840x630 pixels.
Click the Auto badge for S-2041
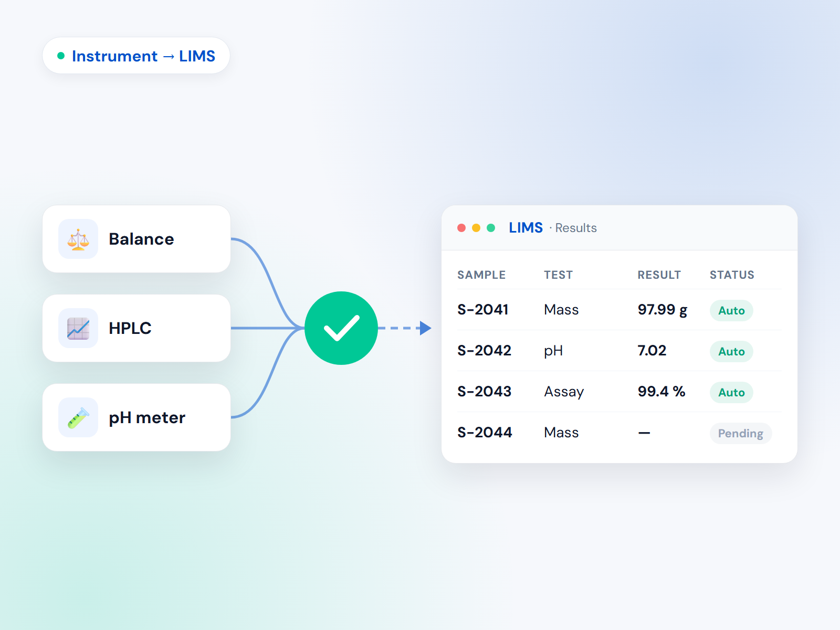[x=731, y=310]
